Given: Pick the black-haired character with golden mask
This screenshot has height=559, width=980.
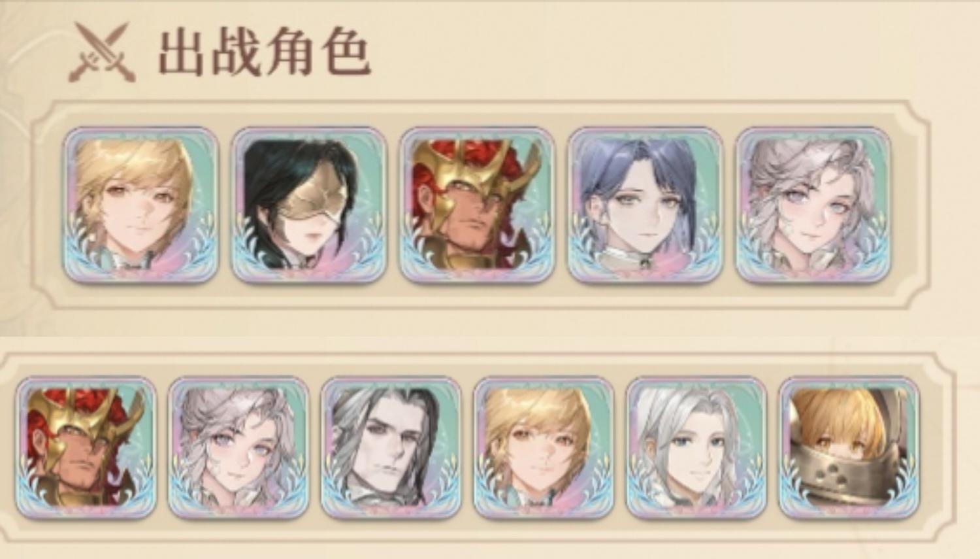Looking at the screenshot, I should tap(308, 205).
